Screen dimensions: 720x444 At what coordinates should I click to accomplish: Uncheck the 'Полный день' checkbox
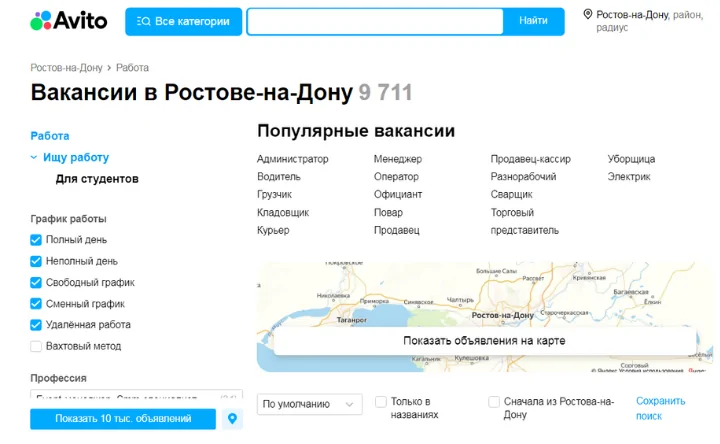click(36, 240)
